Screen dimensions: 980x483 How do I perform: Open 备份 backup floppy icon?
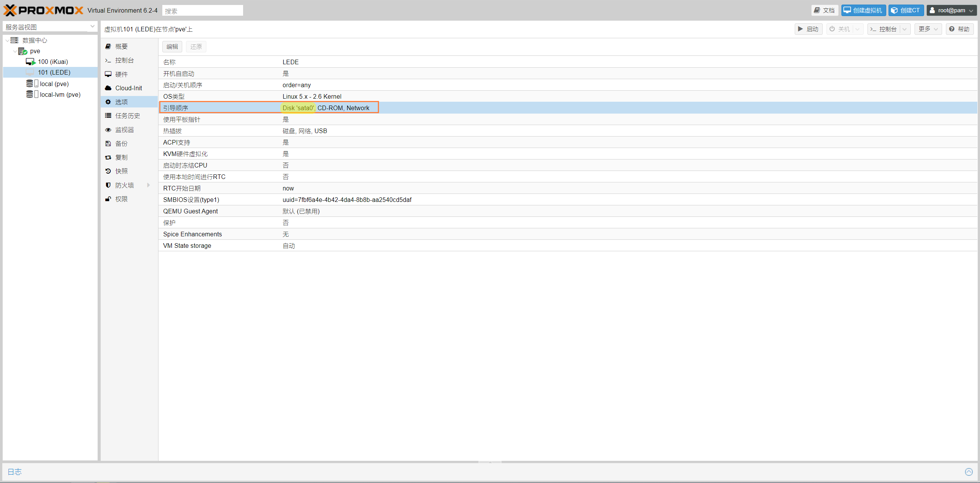coord(108,144)
